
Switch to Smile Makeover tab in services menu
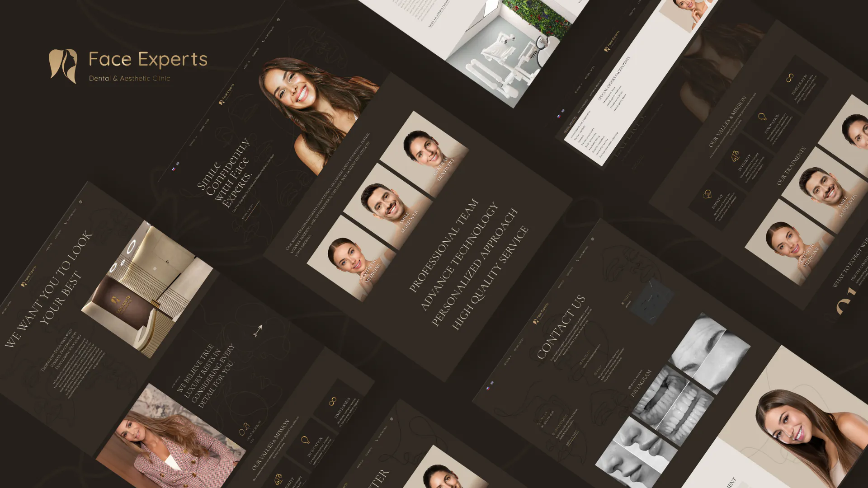point(582,107)
